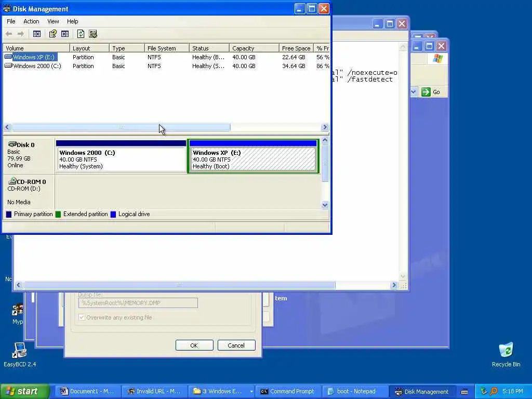Click Notepad horizontal scrollbar right arrow
Screen dimensions: 532x399
394,285
